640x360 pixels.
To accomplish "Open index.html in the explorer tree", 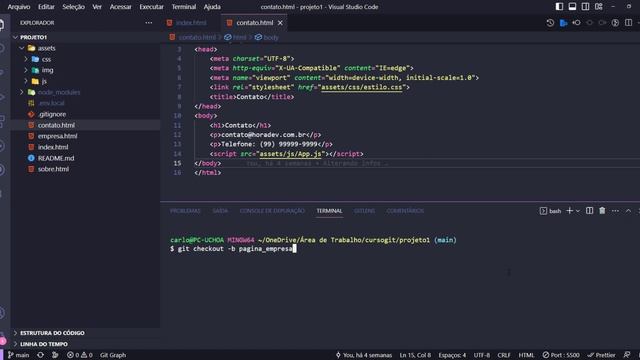I will [x=53, y=147].
